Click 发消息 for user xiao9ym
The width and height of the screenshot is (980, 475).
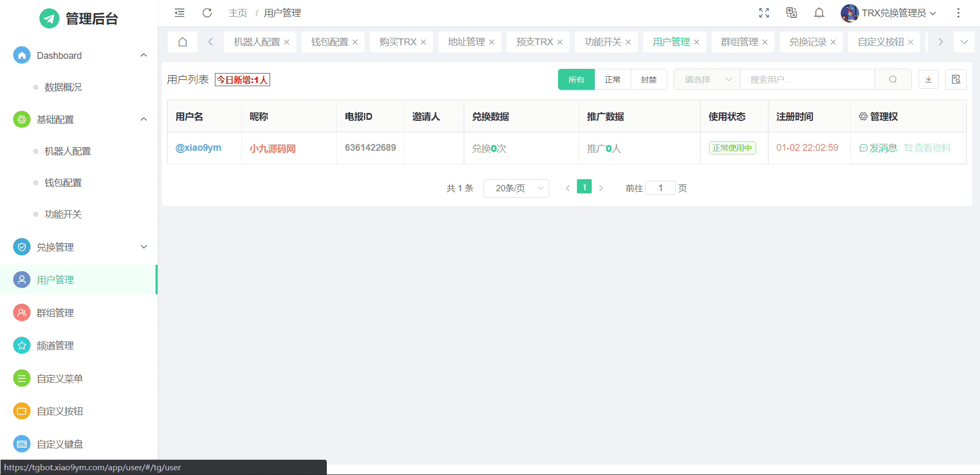(878, 148)
